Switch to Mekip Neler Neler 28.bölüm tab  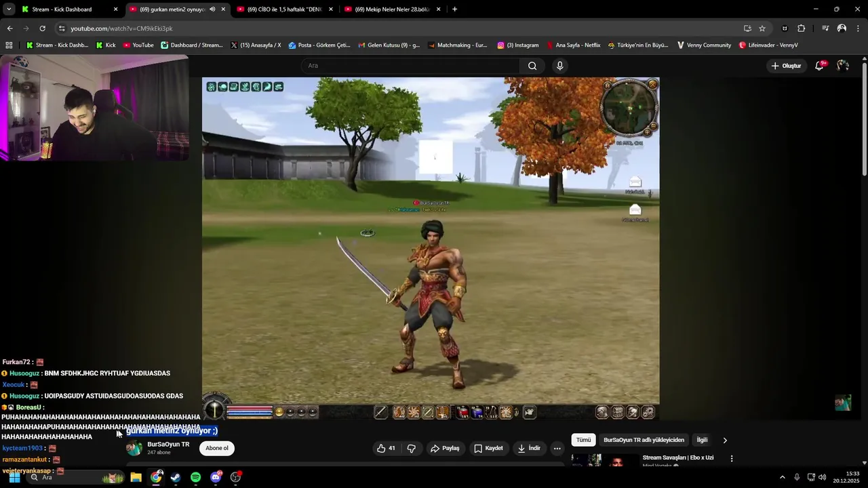coord(393,9)
